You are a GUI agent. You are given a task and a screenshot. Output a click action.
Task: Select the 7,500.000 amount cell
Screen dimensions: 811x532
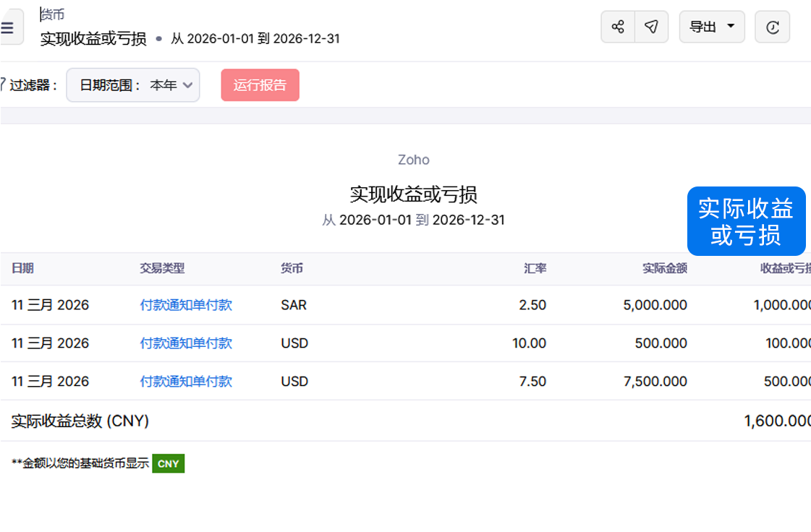655,382
